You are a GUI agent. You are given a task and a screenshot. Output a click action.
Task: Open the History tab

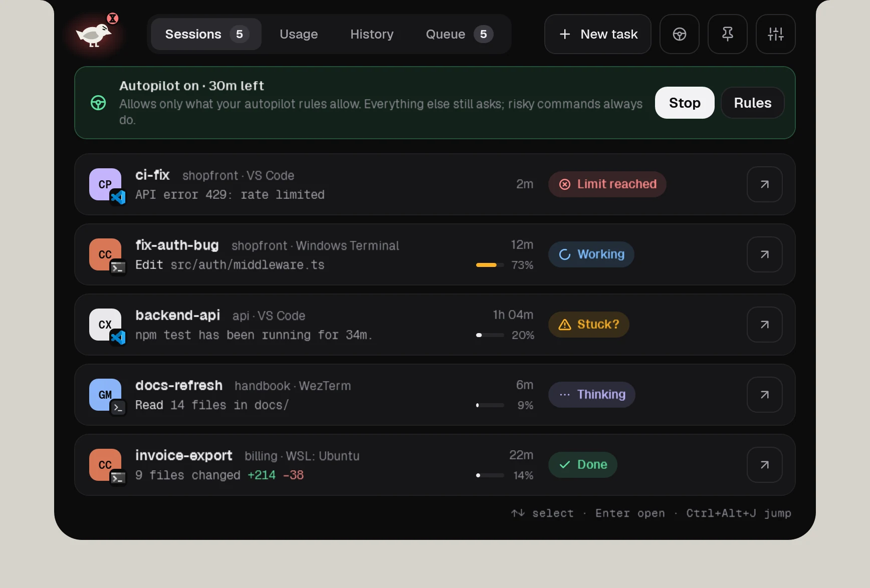372,34
